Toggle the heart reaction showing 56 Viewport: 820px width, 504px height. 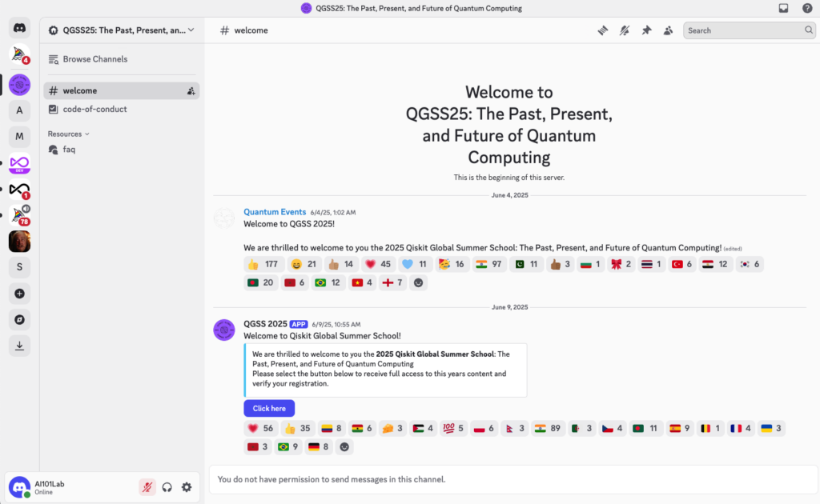(x=261, y=428)
